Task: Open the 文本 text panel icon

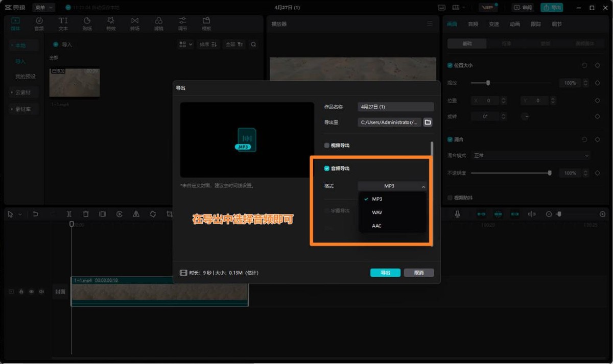Action: pos(63,23)
